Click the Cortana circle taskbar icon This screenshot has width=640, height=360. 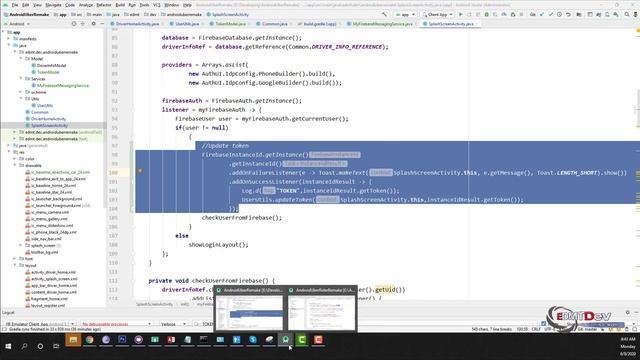point(40,346)
